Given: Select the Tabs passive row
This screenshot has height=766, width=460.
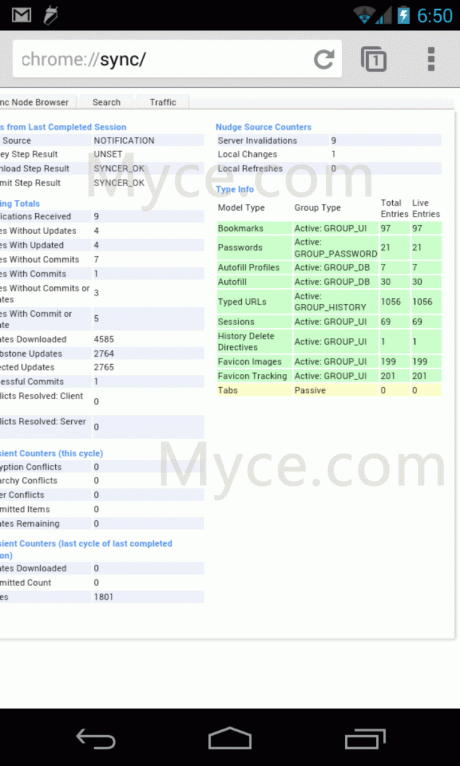Looking at the screenshot, I should pos(329,390).
